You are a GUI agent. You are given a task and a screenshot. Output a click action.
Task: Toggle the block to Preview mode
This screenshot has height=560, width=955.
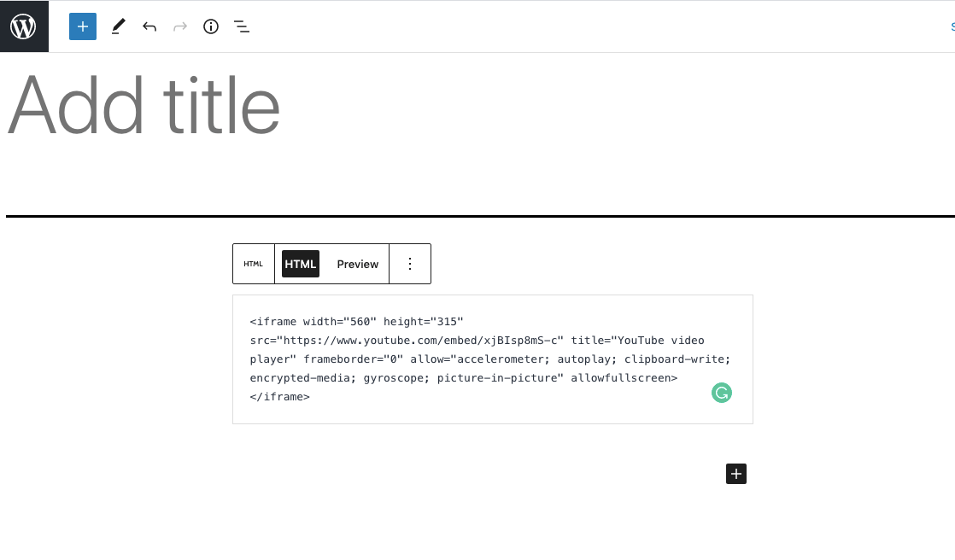pos(357,264)
